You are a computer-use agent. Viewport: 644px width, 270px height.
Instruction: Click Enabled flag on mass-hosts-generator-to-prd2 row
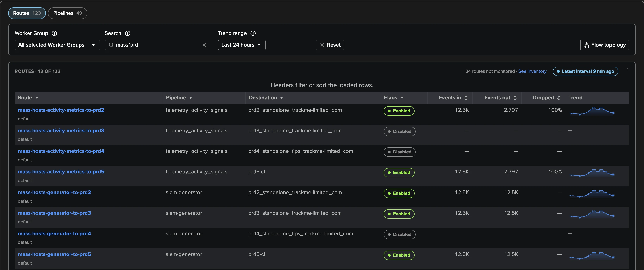[399, 193]
